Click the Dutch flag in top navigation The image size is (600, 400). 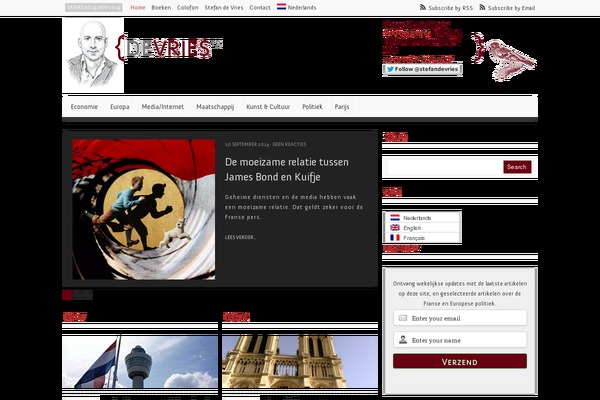coord(281,7)
